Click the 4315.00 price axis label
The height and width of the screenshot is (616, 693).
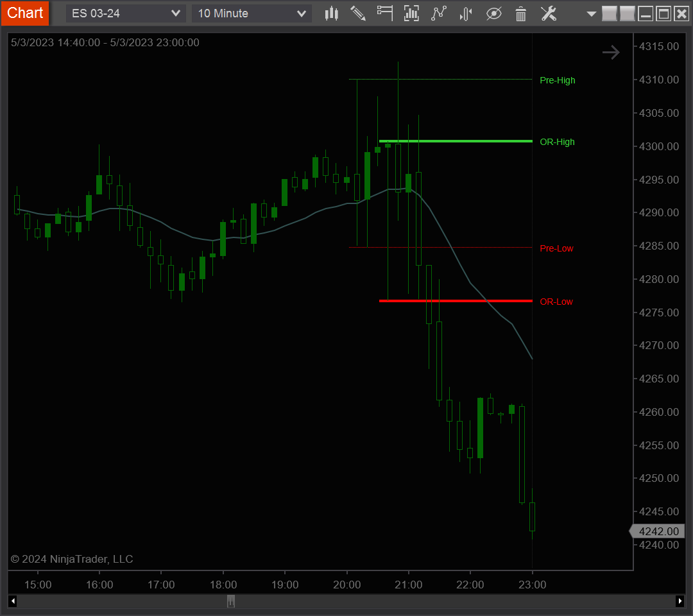click(658, 46)
